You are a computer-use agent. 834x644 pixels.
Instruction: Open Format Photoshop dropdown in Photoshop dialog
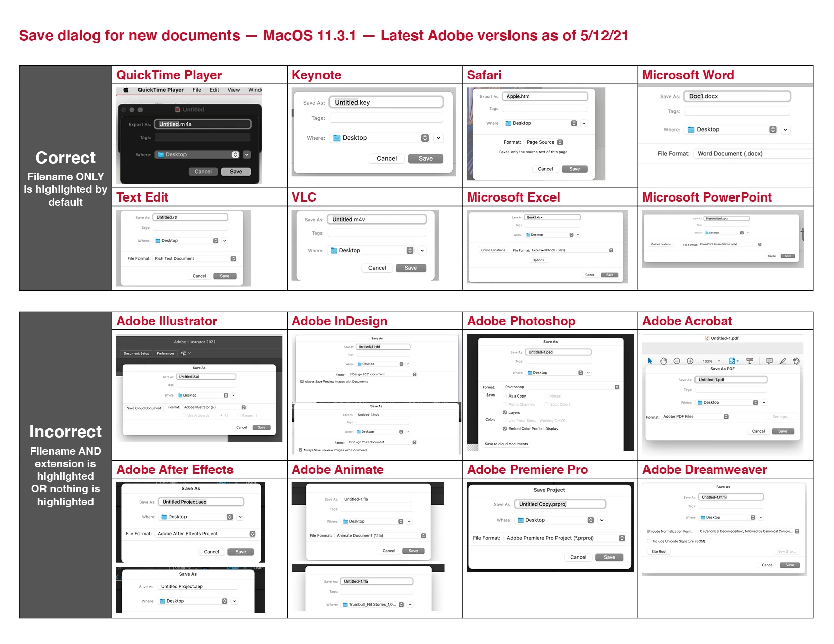coord(562,387)
